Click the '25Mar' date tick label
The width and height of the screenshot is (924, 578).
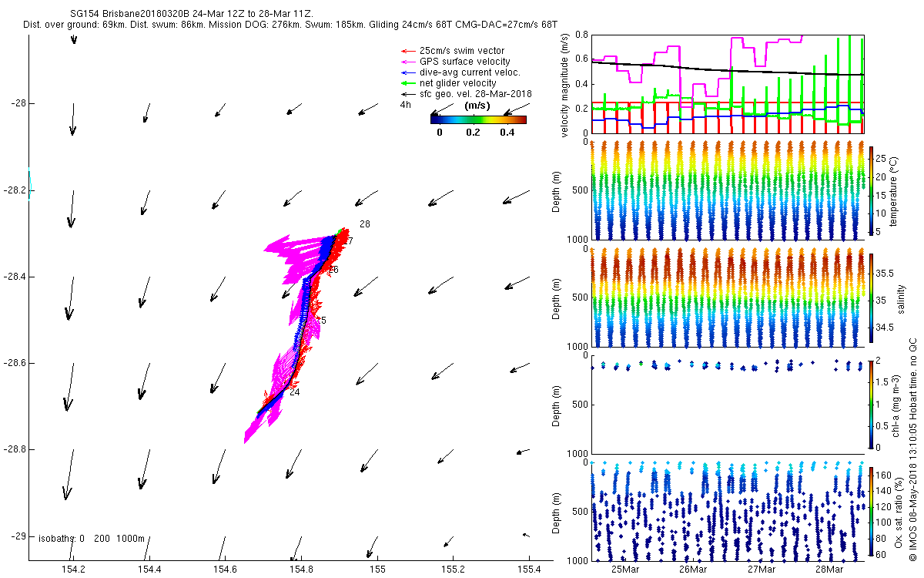624,570
